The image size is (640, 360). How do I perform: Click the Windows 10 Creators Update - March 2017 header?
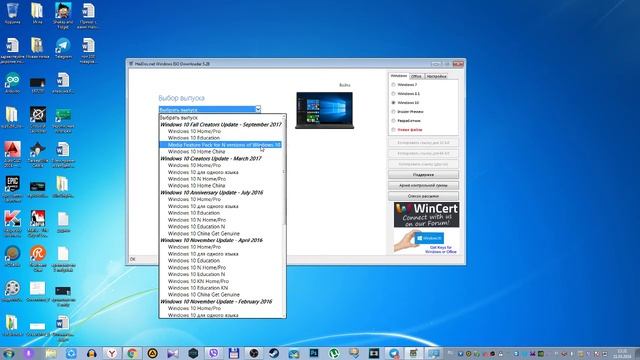pos(220,158)
